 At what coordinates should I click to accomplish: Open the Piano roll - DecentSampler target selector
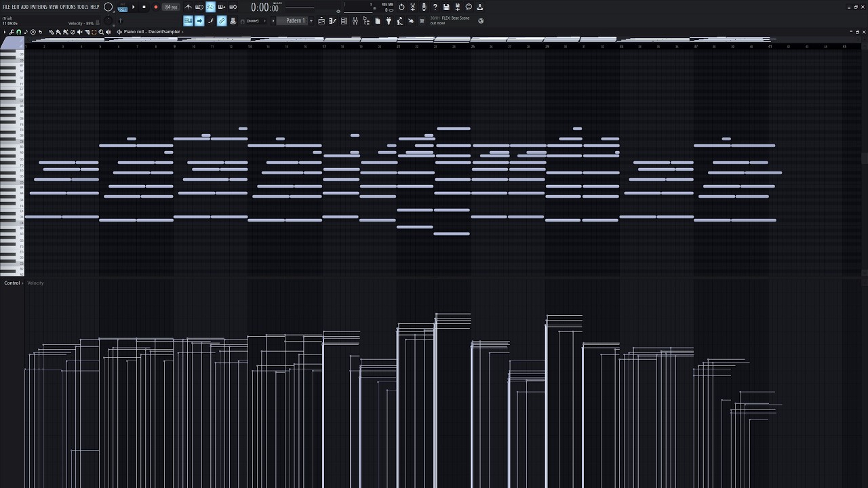(x=152, y=32)
